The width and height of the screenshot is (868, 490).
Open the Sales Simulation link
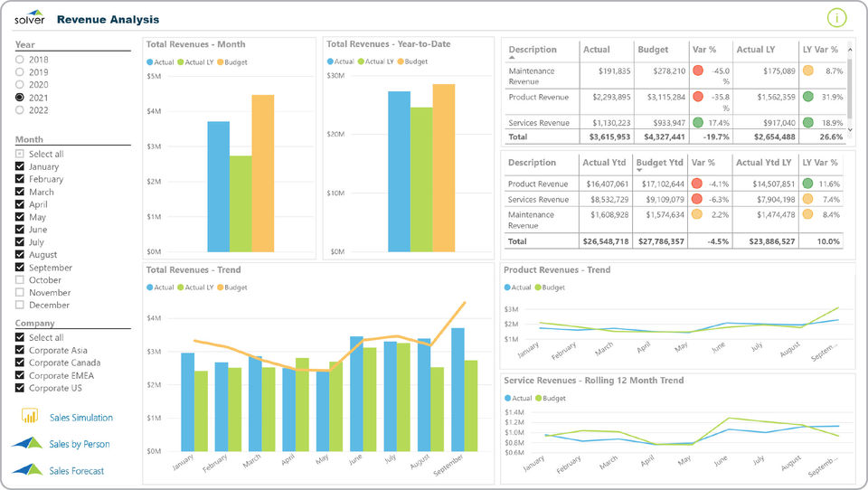coord(81,418)
